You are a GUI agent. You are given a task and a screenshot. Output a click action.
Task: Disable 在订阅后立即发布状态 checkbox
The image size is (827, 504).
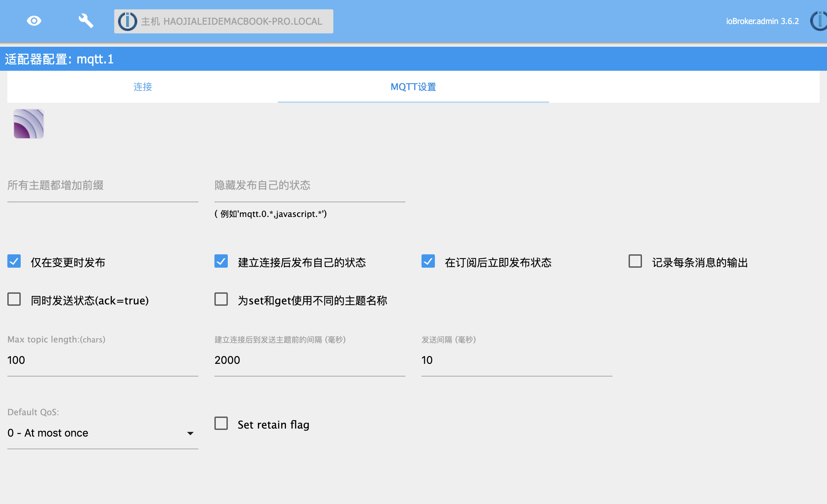pos(428,261)
